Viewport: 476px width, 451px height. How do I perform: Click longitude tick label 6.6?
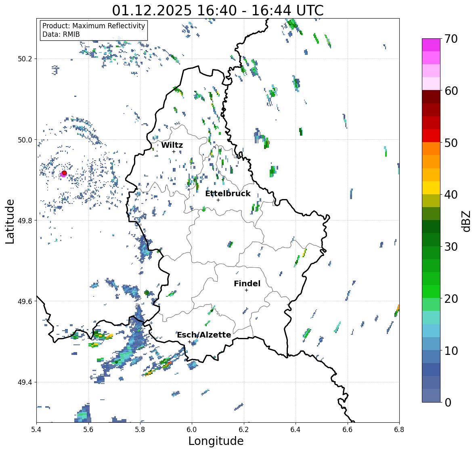point(347,430)
